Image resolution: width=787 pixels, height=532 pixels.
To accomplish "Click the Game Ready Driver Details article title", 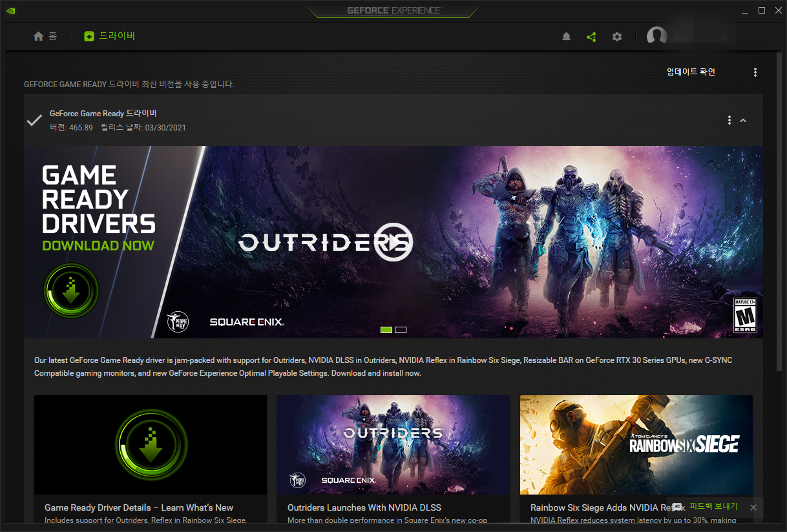I will pyautogui.click(x=139, y=507).
